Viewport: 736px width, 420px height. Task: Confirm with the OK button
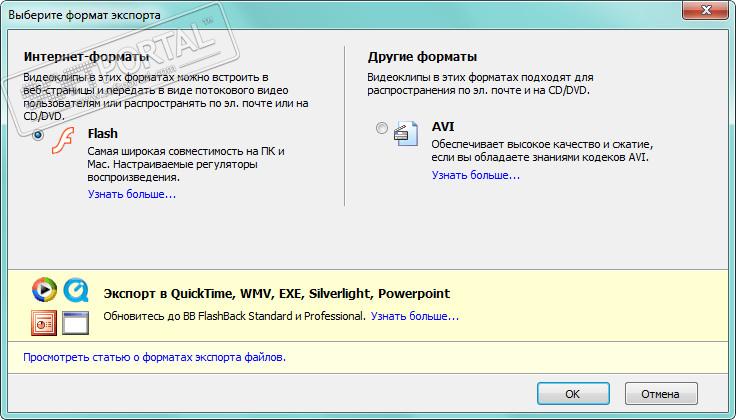click(572, 393)
